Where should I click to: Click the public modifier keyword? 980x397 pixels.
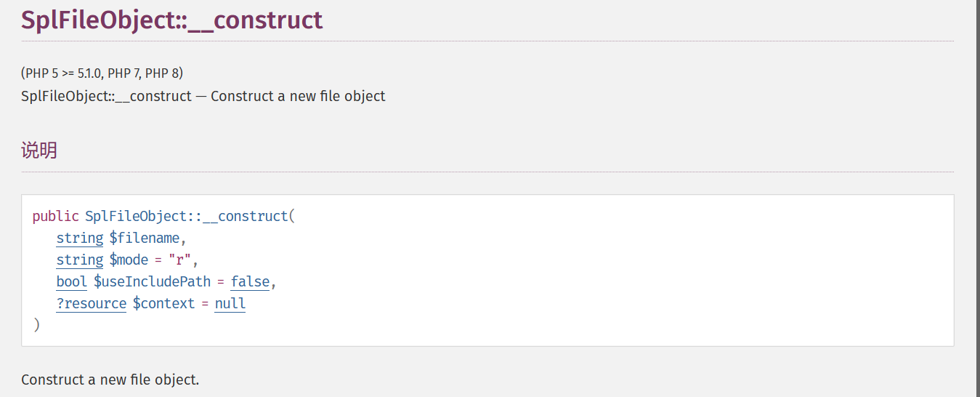56,217
